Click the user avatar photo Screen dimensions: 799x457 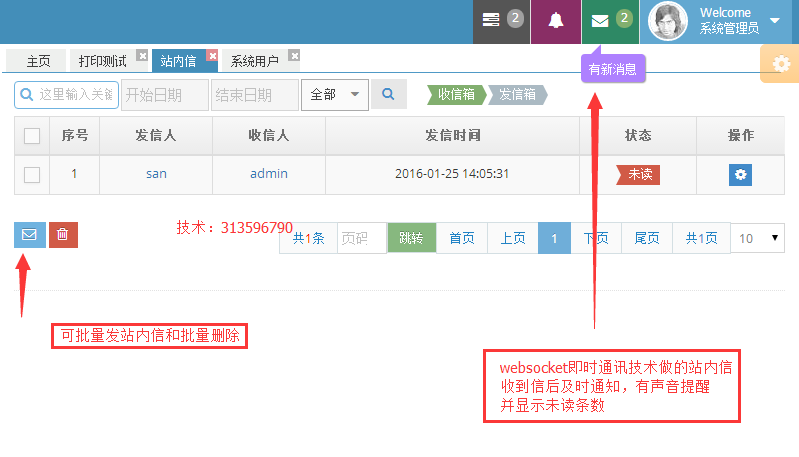click(668, 21)
